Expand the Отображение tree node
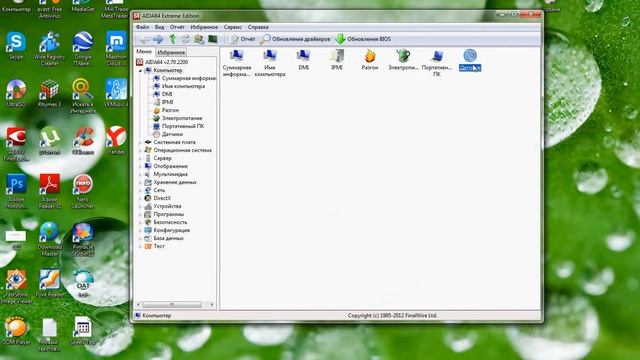 tap(140, 166)
